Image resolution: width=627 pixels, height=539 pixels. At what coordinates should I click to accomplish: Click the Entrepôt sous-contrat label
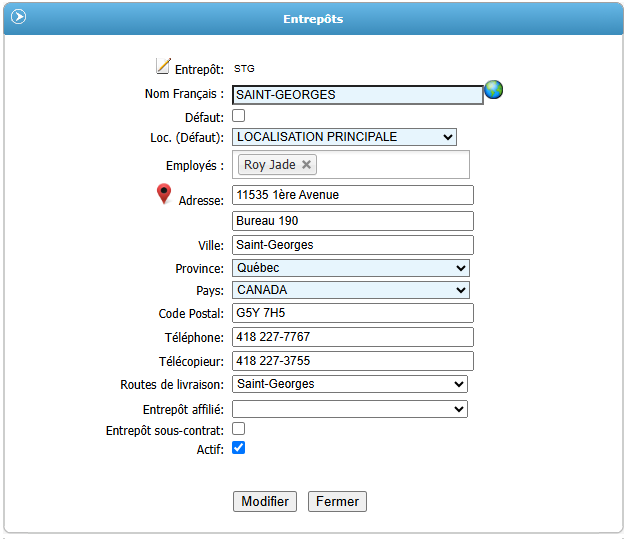pyautogui.click(x=165, y=431)
